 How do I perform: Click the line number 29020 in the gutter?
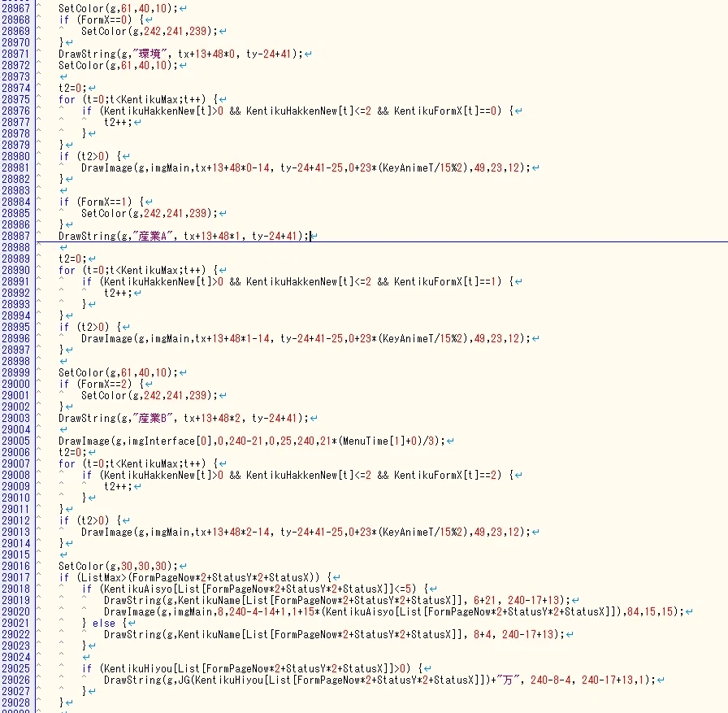tap(15, 611)
